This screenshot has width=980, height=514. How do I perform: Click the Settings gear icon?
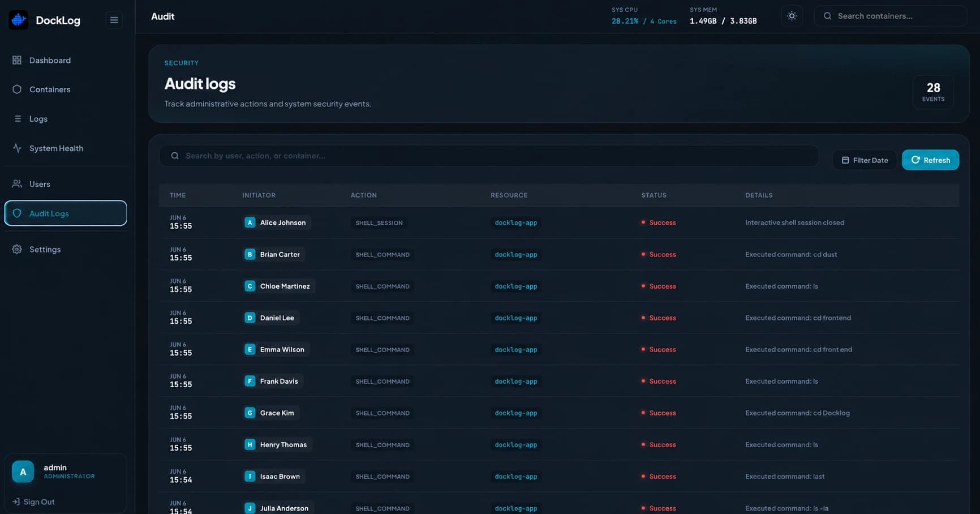(17, 249)
